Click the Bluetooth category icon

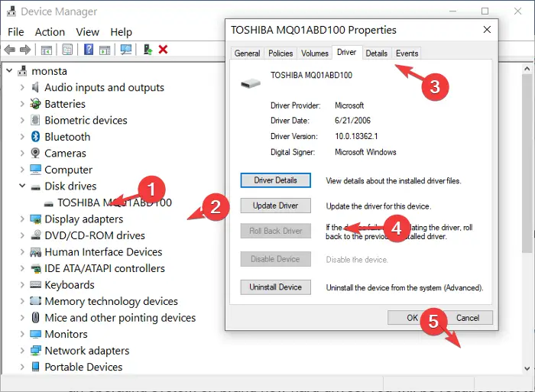pyautogui.click(x=35, y=137)
